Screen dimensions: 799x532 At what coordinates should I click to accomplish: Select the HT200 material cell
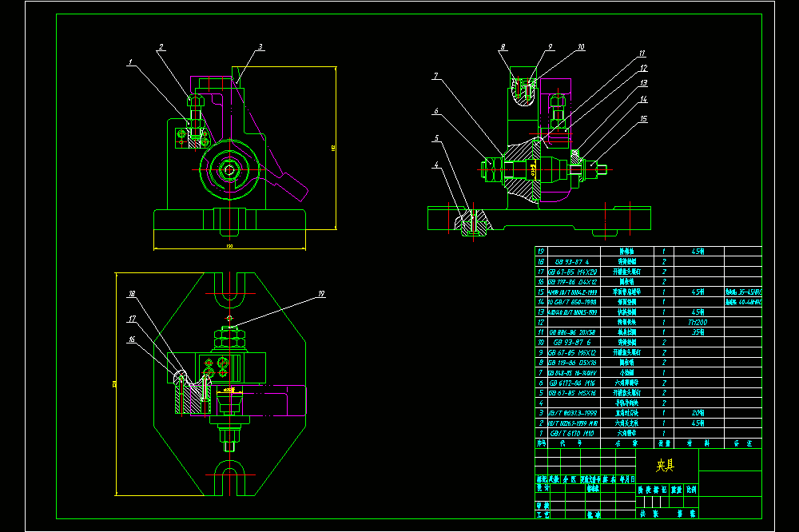tap(698, 322)
